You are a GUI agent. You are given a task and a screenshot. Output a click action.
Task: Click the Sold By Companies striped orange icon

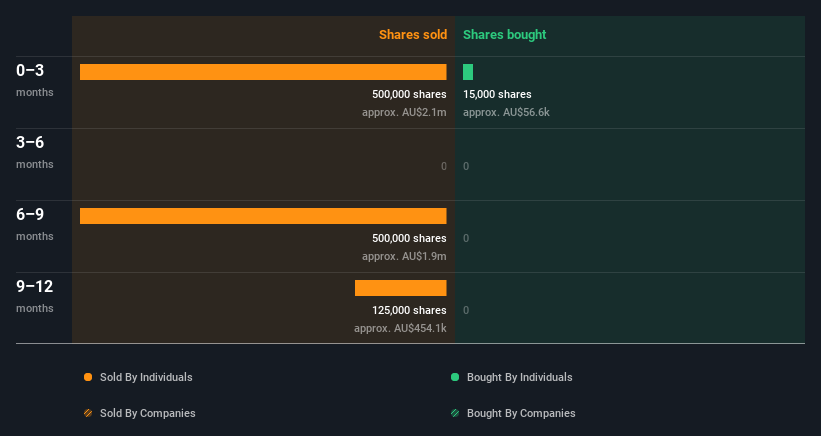[88, 413]
